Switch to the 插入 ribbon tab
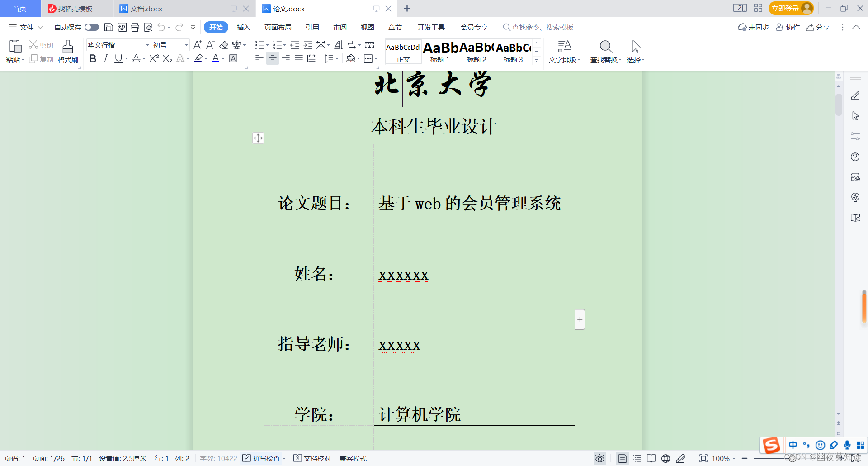The height and width of the screenshot is (466, 868). pyautogui.click(x=243, y=27)
